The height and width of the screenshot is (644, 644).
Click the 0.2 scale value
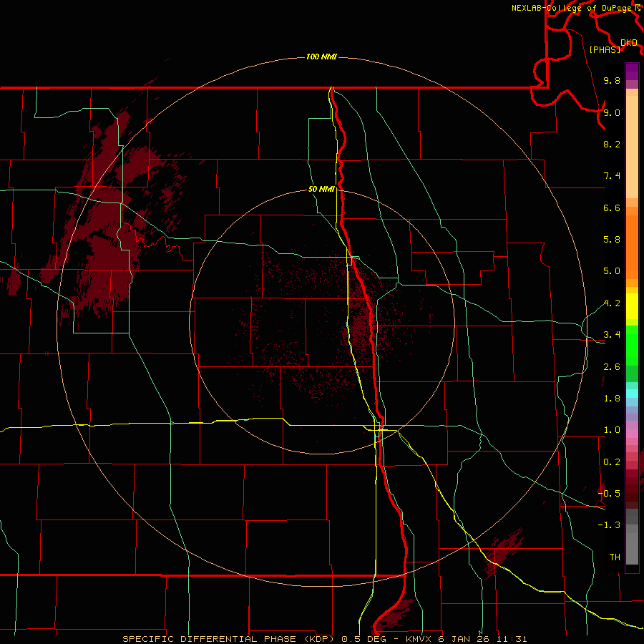(x=612, y=462)
